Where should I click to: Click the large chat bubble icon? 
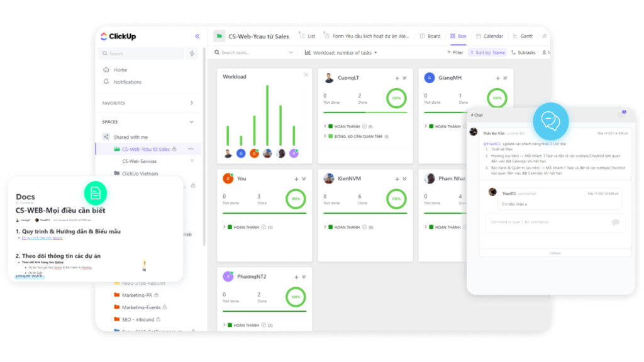coord(551,121)
